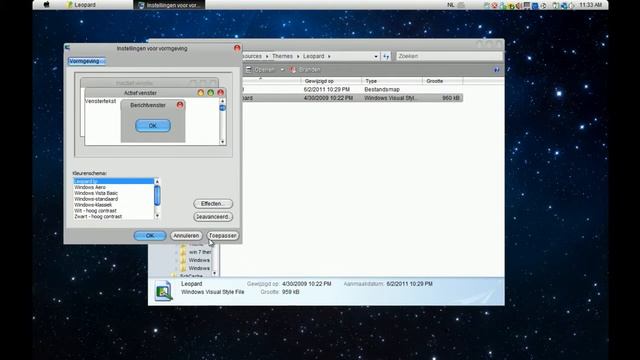
Task: Open the Effecten... dialog
Action: pyautogui.click(x=213, y=204)
